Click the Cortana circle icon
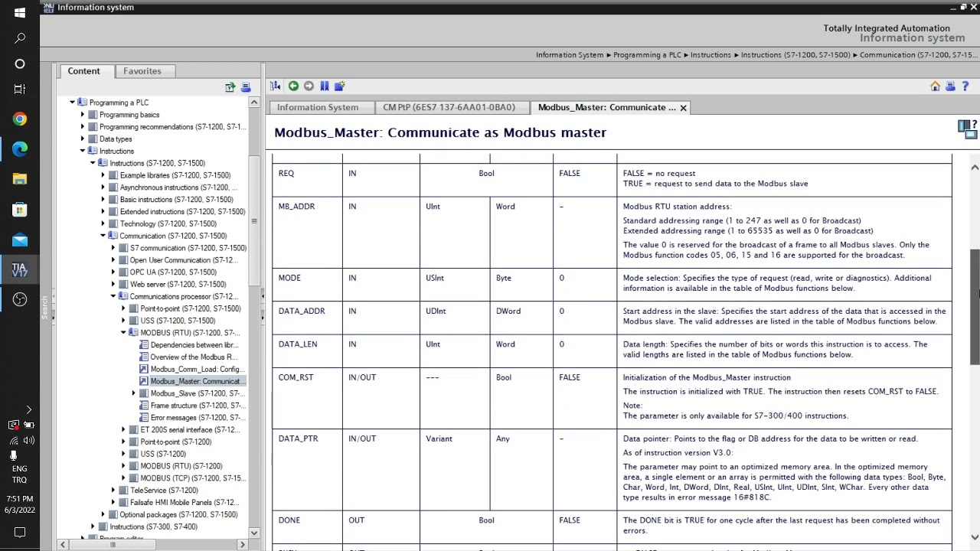The height and width of the screenshot is (551, 980). 20,64
